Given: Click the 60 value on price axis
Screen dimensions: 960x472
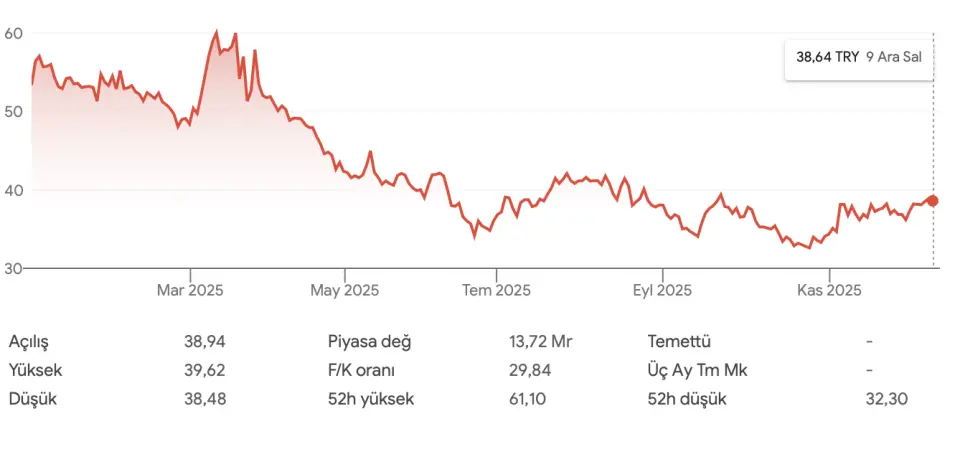Looking at the screenshot, I should [x=14, y=33].
